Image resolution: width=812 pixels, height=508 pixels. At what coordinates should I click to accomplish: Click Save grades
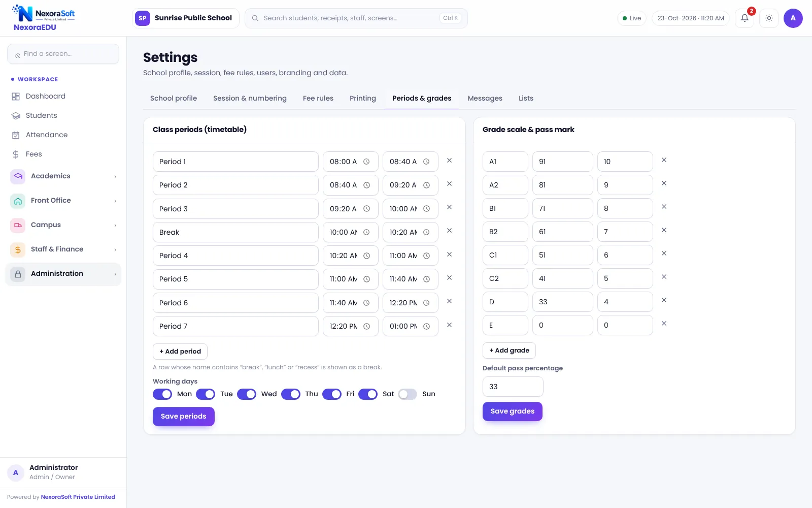513,411
